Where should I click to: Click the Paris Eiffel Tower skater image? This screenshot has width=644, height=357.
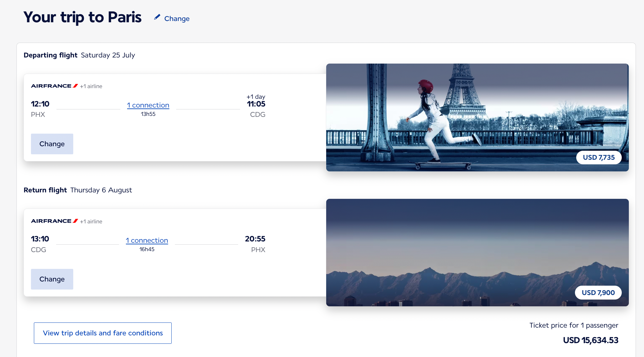(x=477, y=117)
